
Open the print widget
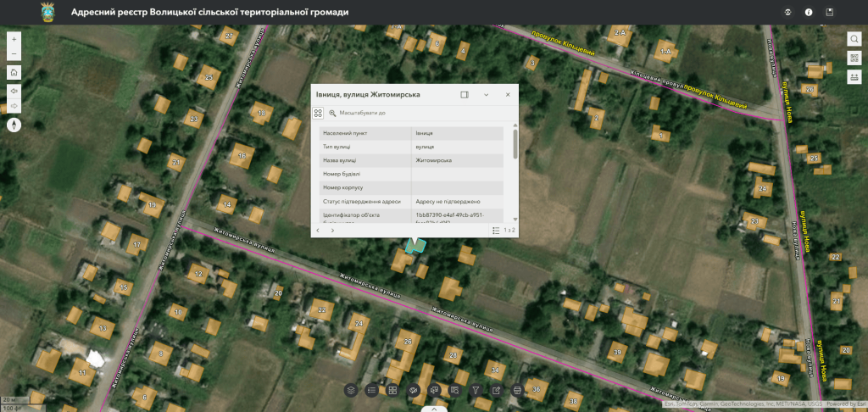click(x=517, y=390)
